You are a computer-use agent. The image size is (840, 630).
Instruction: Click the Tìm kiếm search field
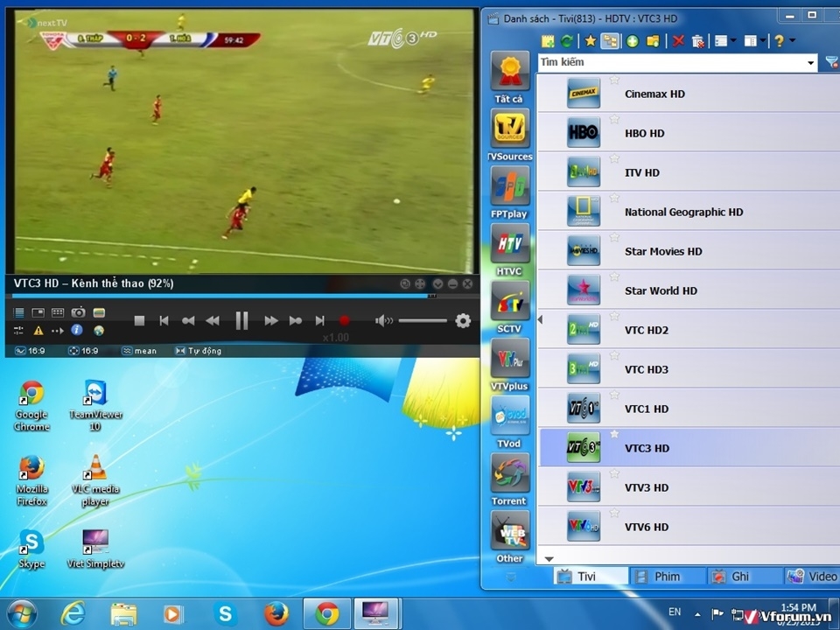coord(671,63)
